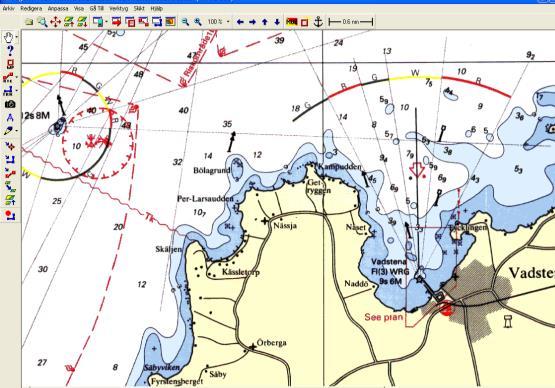The image size is (555, 388).
Task: Click the anchor icon in toolbar
Action: tap(319, 22)
